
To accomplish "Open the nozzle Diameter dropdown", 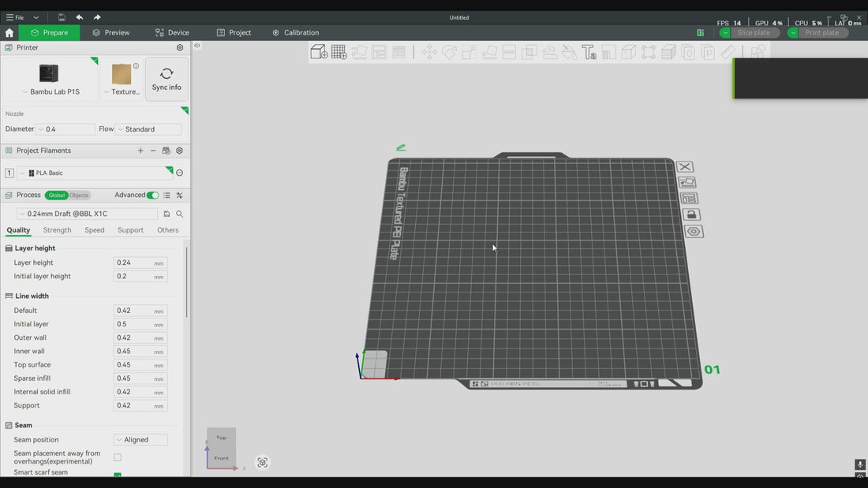I will pyautogui.click(x=65, y=129).
